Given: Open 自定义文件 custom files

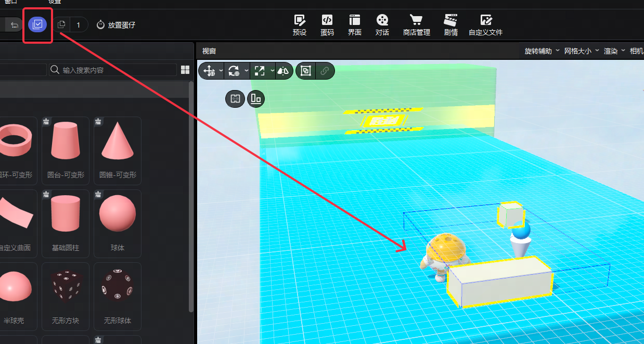Looking at the screenshot, I should pos(486,25).
